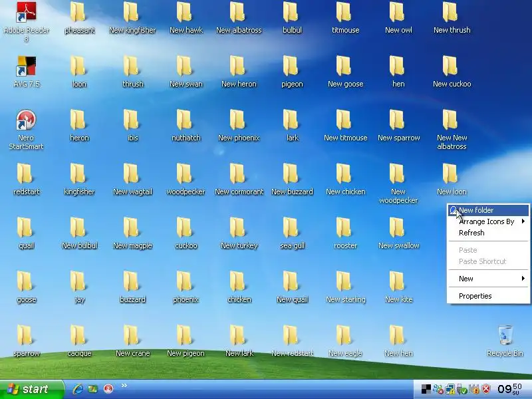Expand the New submenu in context menu
This screenshot has width=532, height=399.
tap(488, 279)
